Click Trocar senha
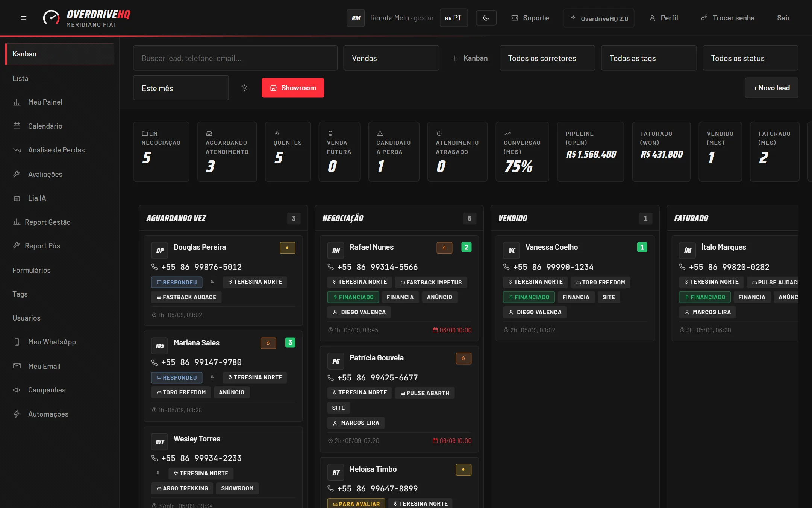This screenshot has width=812, height=508. coord(728,18)
